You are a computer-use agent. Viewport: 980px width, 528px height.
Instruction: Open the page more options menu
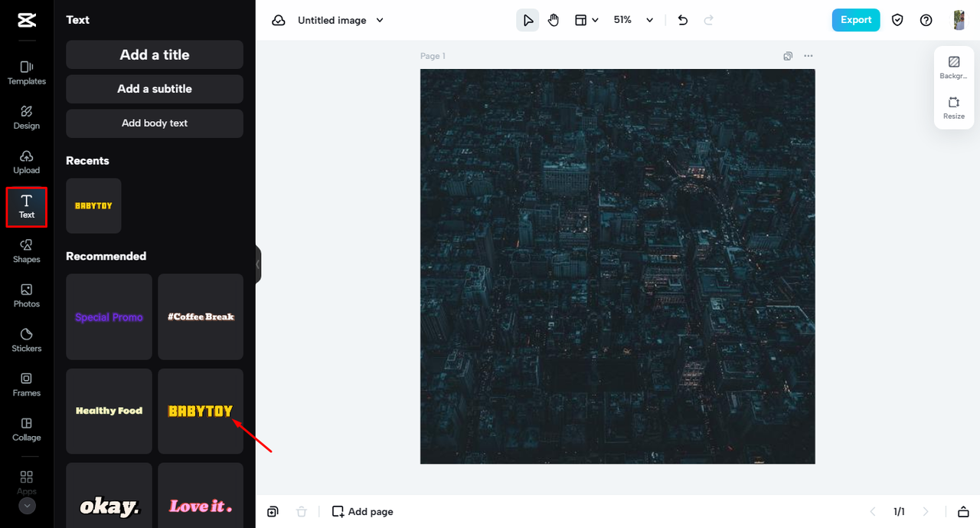pyautogui.click(x=808, y=56)
